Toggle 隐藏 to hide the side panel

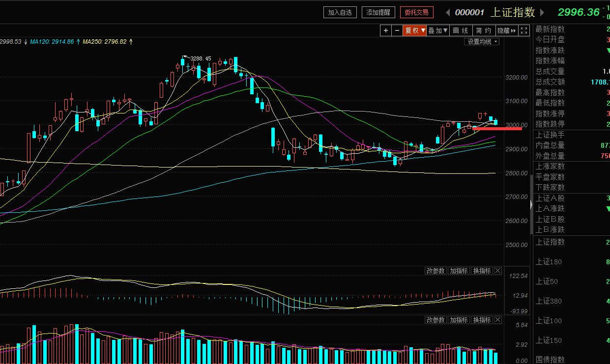click(x=507, y=30)
